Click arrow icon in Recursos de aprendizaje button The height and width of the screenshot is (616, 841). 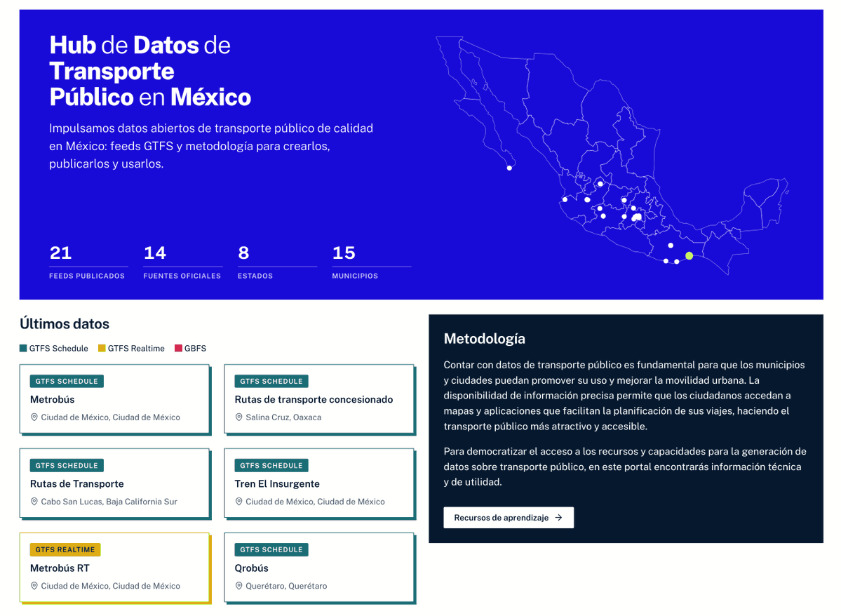pyautogui.click(x=558, y=517)
